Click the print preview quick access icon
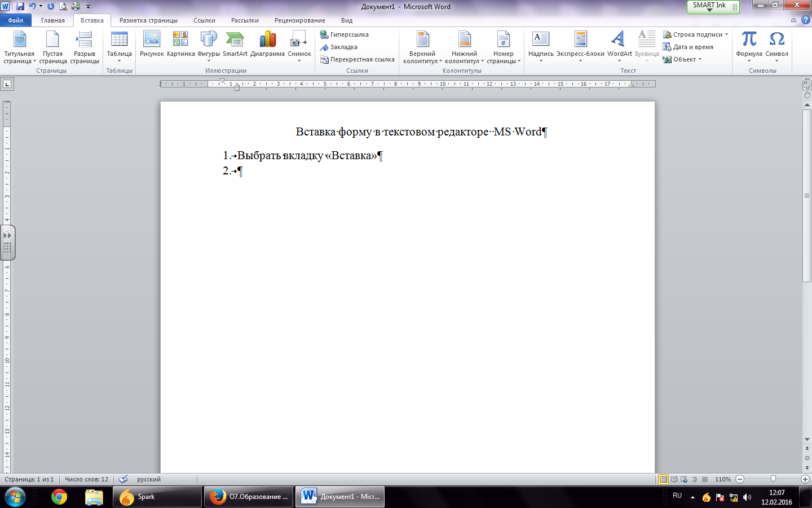 (63, 6)
